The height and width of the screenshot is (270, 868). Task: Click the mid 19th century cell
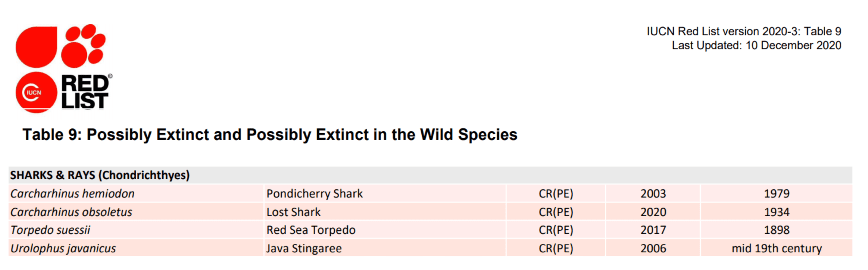pos(776,248)
